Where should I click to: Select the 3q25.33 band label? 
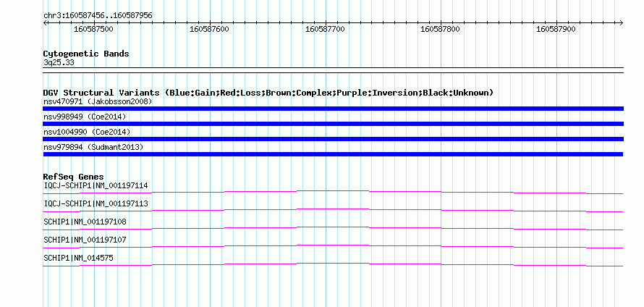pyautogui.click(x=59, y=63)
